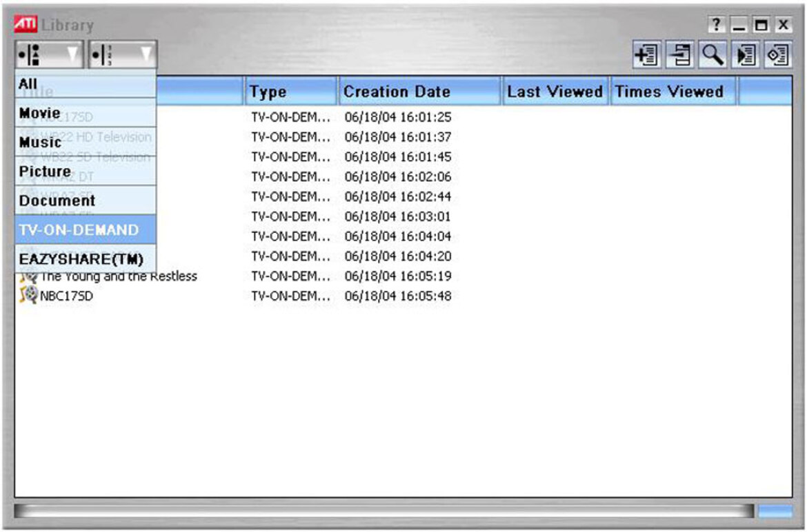Click creation date 06/18/04 16:03:01

(398, 216)
